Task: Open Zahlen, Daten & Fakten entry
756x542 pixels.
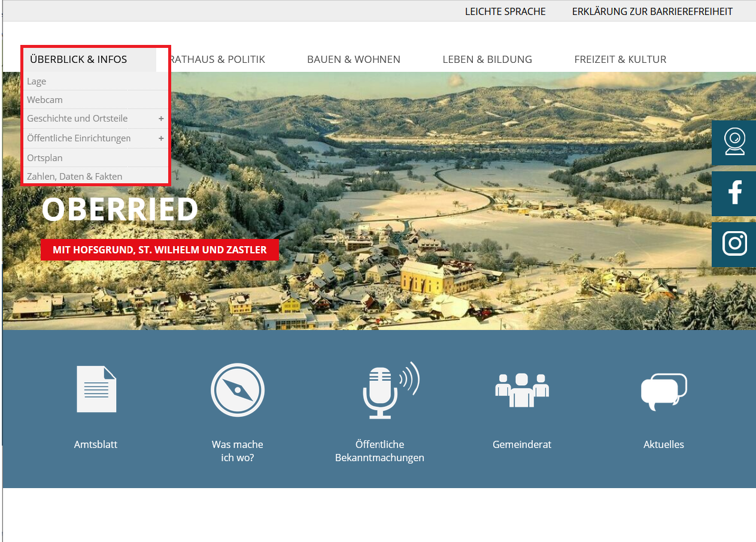Action: point(74,177)
